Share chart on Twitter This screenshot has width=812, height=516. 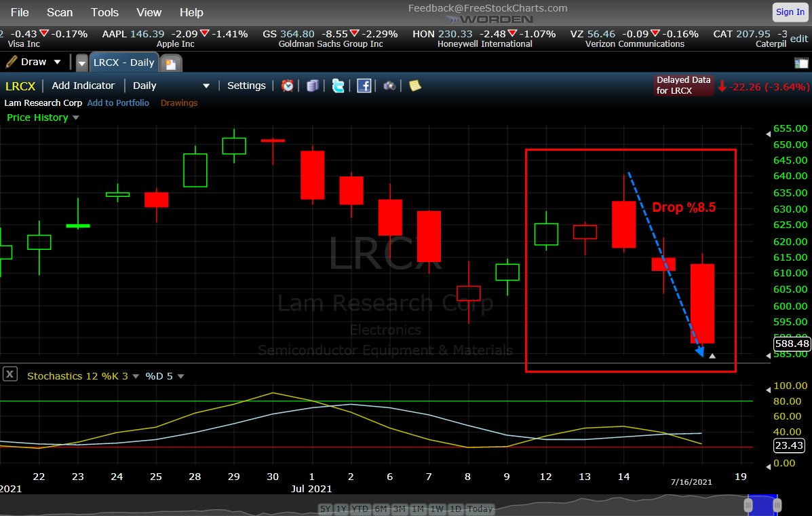[338, 86]
